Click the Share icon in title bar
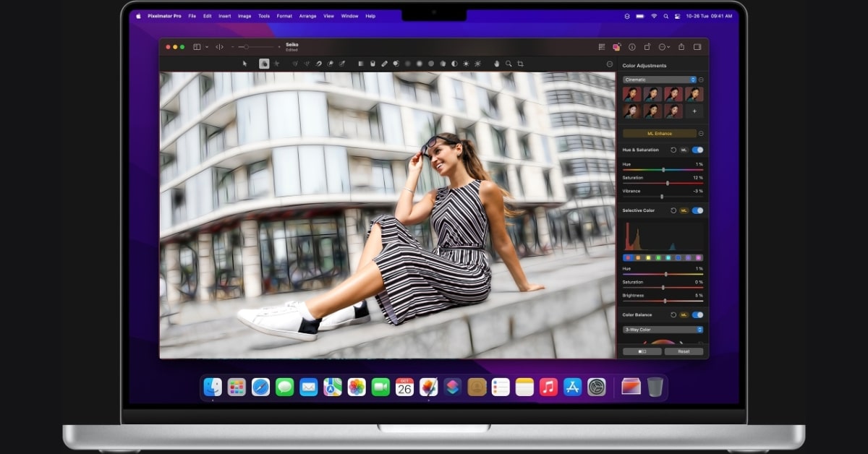 pos(681,47)
